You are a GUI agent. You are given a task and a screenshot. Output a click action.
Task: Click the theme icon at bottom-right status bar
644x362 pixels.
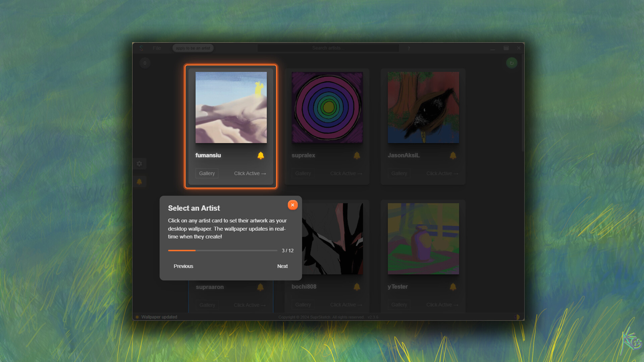point(517,317)
